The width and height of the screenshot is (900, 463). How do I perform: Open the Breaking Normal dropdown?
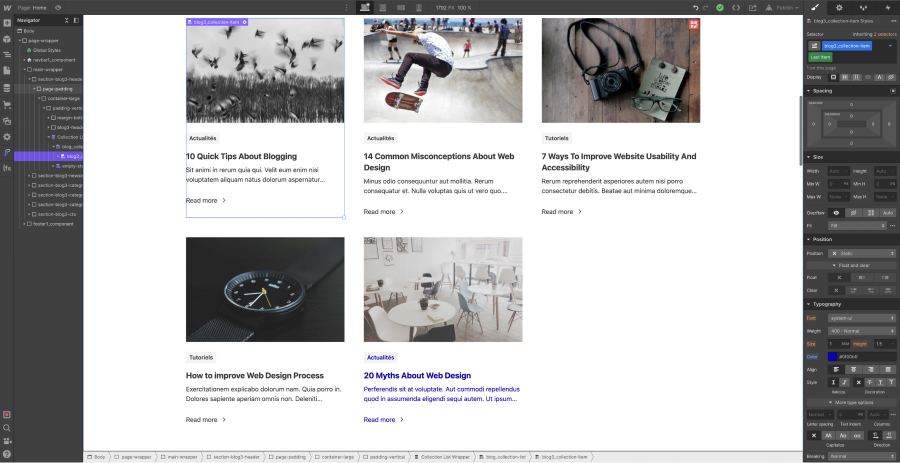coord(862,456)
